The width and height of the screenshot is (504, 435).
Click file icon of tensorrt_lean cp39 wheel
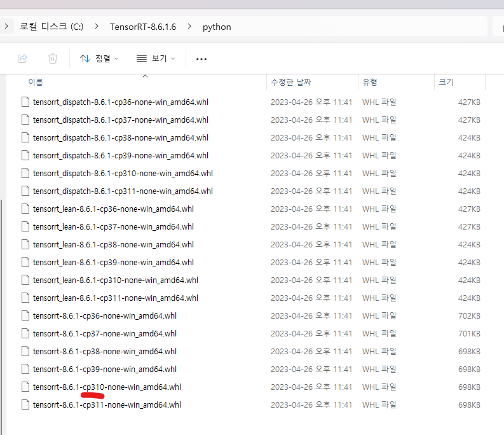(25, 262)
